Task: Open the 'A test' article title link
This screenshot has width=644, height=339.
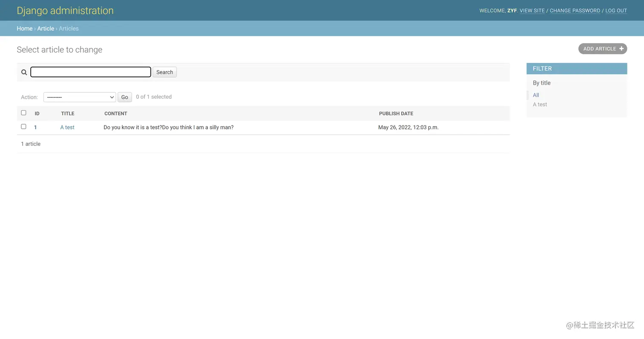Action: pyautogui.click(x=67, y=127)
